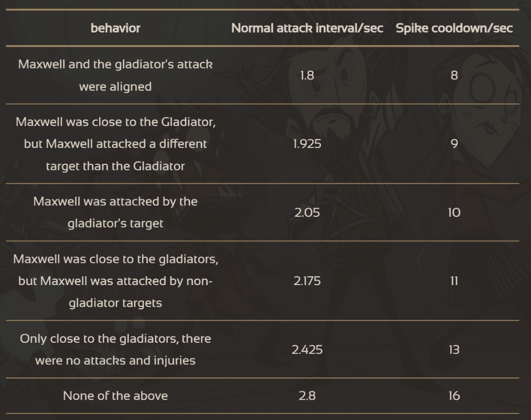Click the "behavior" column header
This screenshot has width=531, height=420.
[x=115, y=28]
